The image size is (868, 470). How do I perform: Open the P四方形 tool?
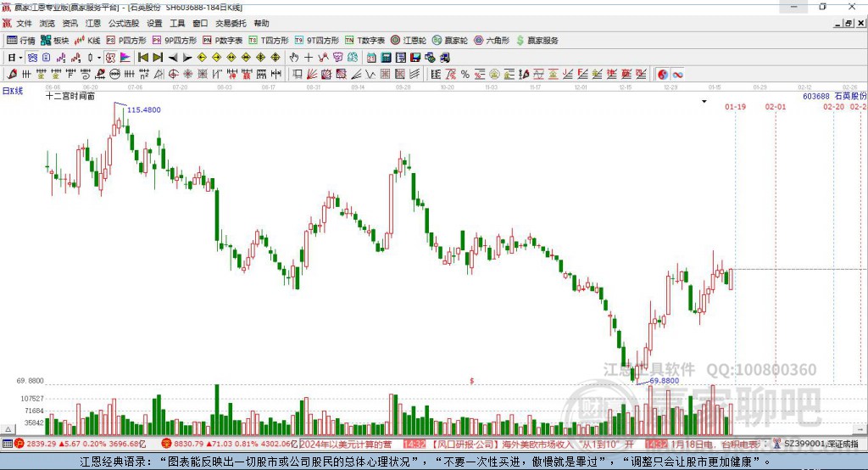click(x=126, y=41)
